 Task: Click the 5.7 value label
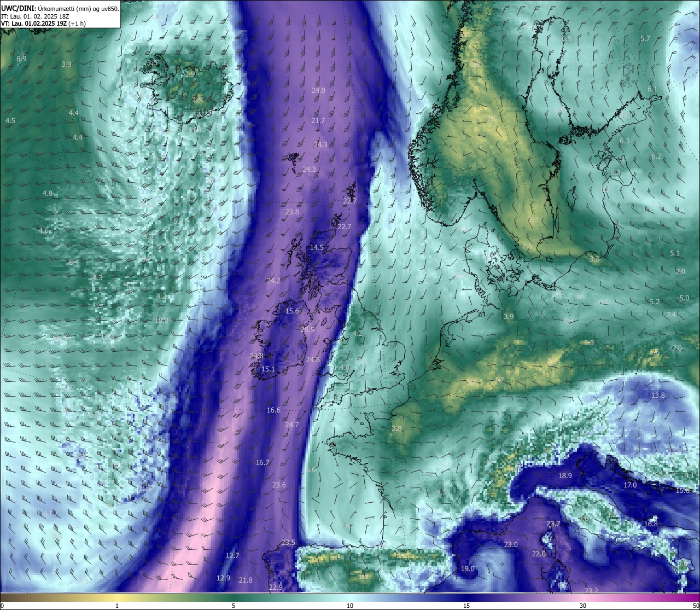pos(645,38)
